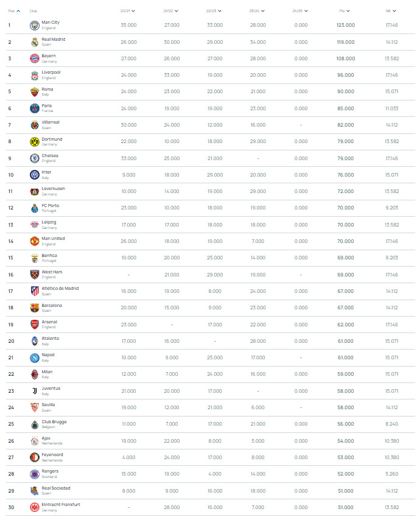Click the Club column header
This screenshot has height=517, width=420.
(33, 10)
